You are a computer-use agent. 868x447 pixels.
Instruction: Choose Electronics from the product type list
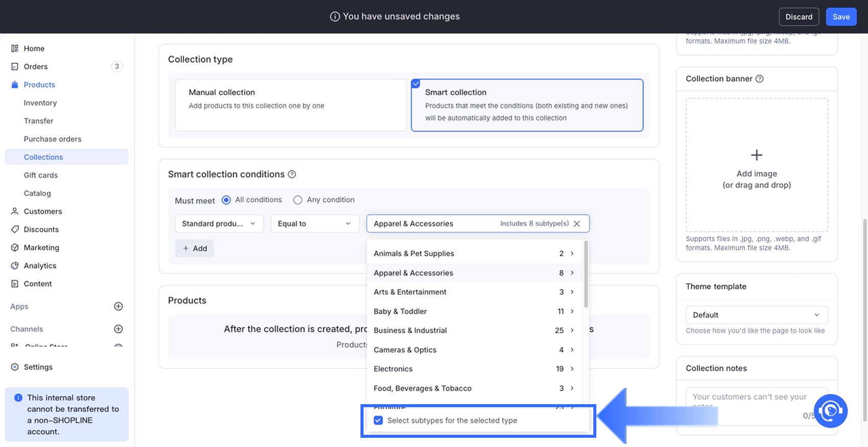tap(393, 369)
